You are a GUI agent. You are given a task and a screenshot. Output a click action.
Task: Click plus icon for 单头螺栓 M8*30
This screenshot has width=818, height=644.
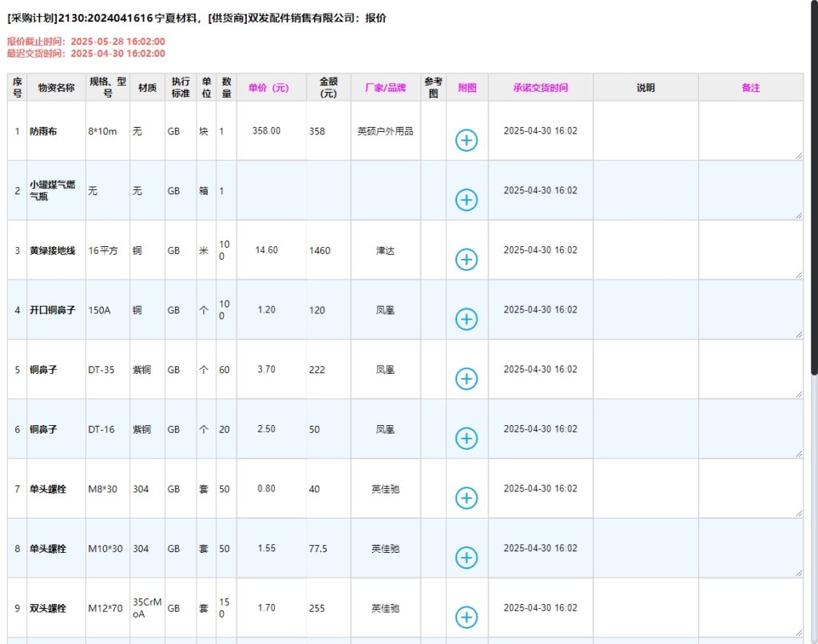click(x=467, y=498)
